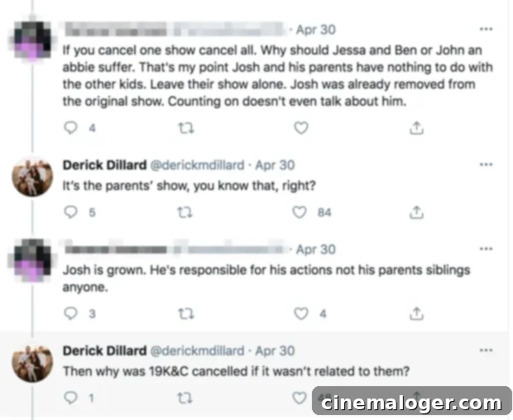Retweet the "Josh is grown" tweet
The image size is (513, 420).
point(186,313)
